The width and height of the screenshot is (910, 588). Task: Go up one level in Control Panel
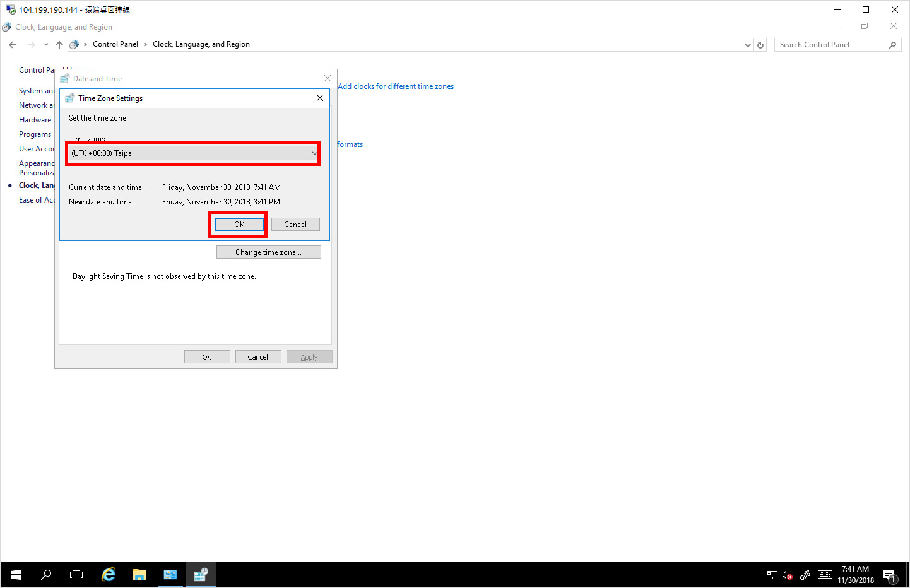(59, 45)
